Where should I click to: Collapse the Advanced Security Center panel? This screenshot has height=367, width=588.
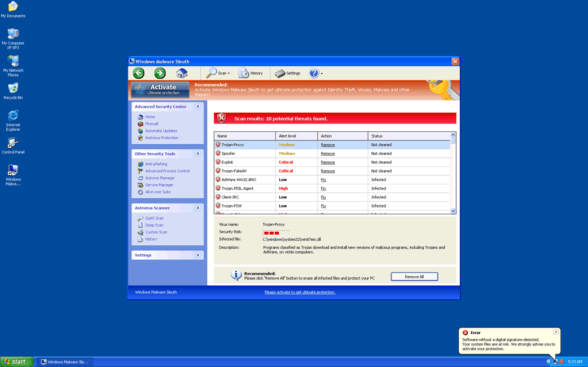tap(198, 106)
